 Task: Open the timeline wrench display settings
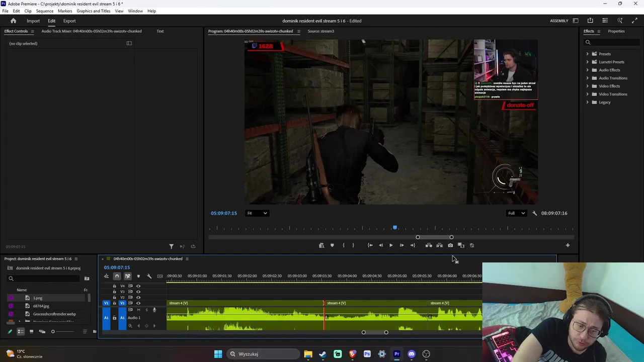coord(149,276)
